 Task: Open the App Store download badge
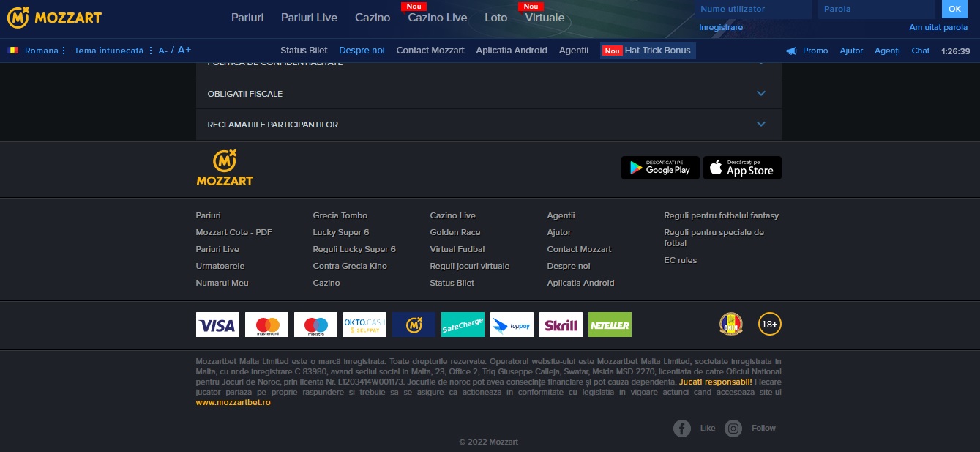tap(743, 168)
